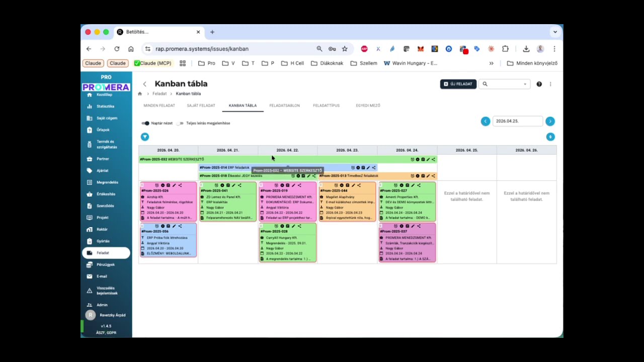Share card Prom-2025-041 via share icon
The height and width of the screenshot is (362, 644).
pyautogui.click(x=239, y=186)
